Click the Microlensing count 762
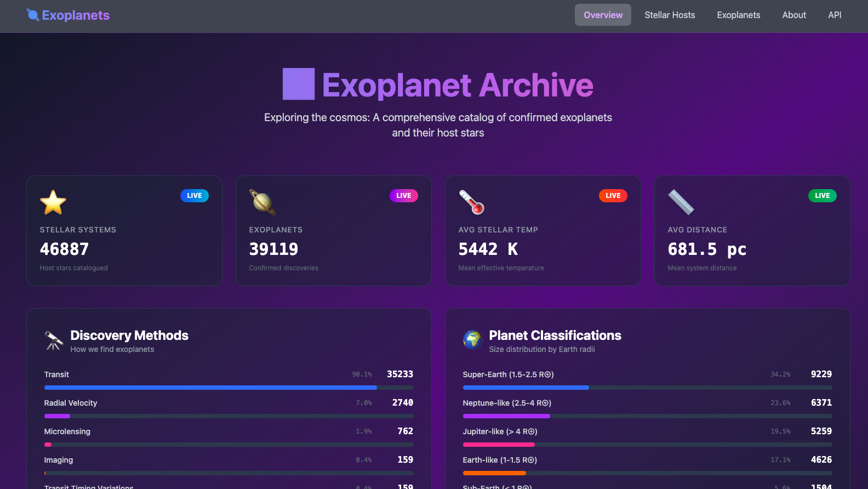 (x=406, y=431)
